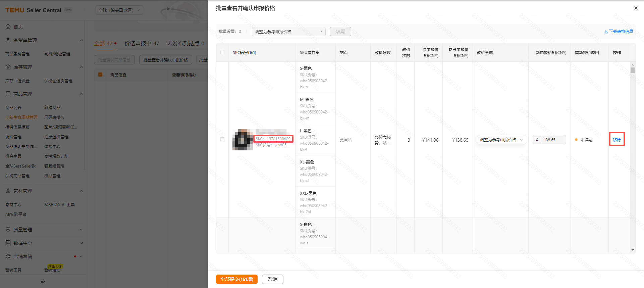Click the collapse sidebar icon at bottom
This screenshot has width=644, height=288.
(43, 281)
